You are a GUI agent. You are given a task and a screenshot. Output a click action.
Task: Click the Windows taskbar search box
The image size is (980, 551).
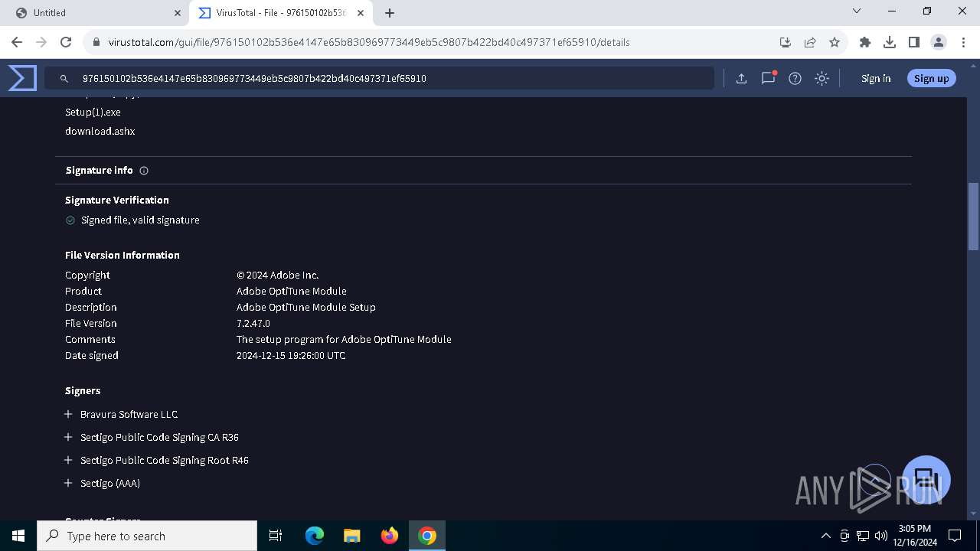tap(147, 536)
